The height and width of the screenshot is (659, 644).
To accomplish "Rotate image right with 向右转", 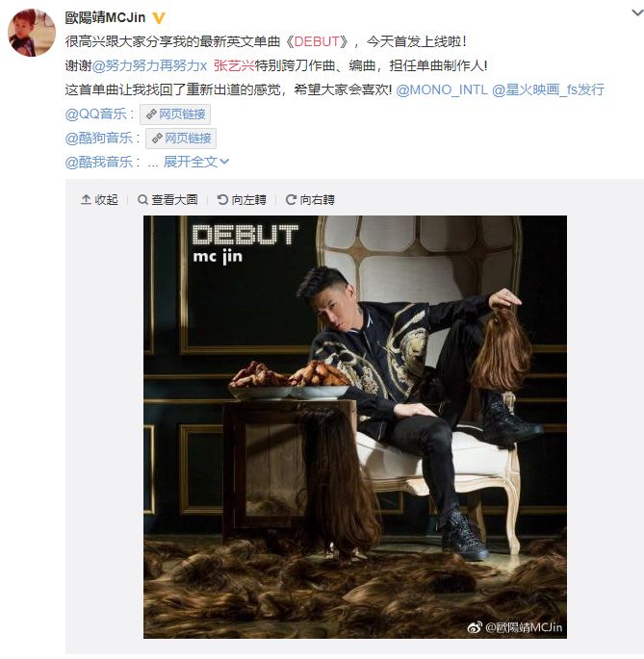I will pos(310,200).
